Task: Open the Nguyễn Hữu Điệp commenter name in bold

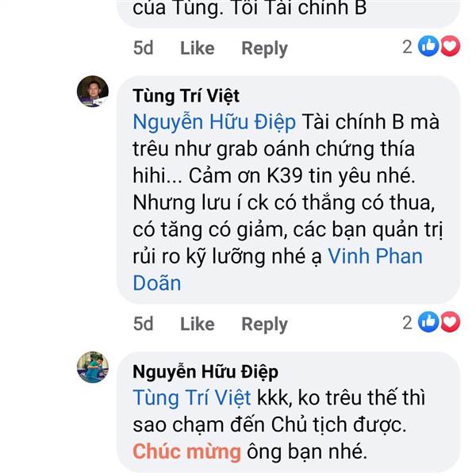Action: coord(205,372)
